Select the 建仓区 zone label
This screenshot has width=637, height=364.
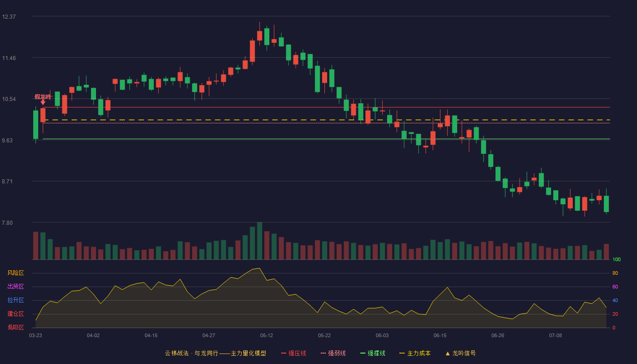[15, 314]
